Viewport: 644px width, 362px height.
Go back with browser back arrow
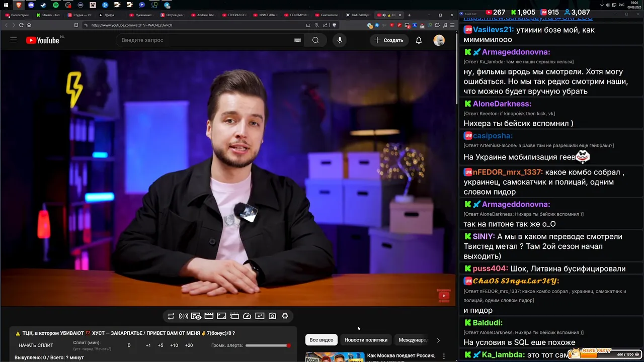7,25
